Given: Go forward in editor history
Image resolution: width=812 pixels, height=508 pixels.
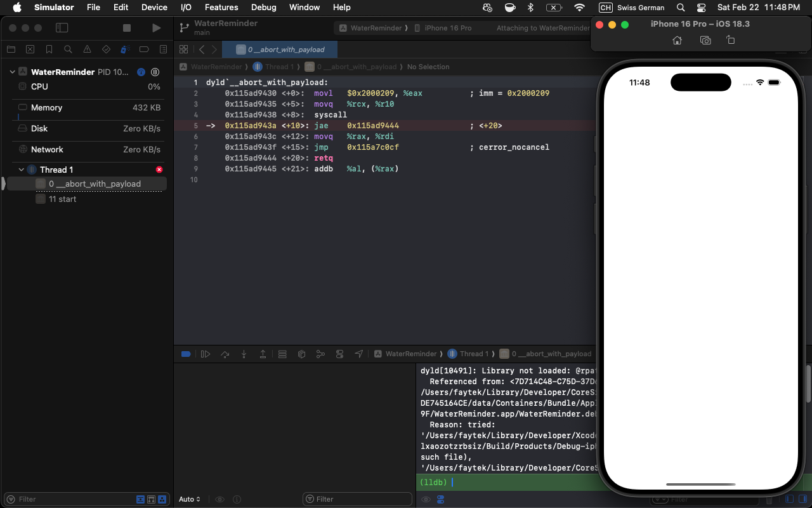Looking at the screenshot, I should pyautogui.click(x=214, y=50).
